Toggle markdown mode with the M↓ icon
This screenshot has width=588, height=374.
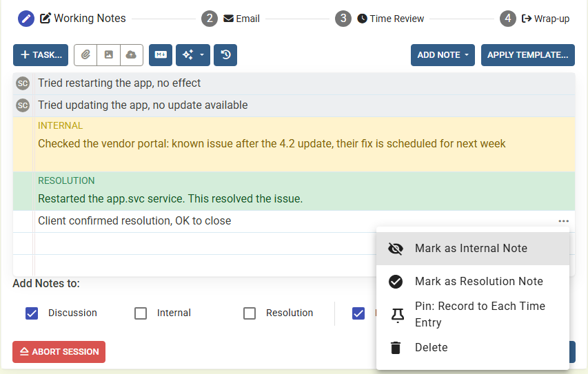[x=161, y=55]
